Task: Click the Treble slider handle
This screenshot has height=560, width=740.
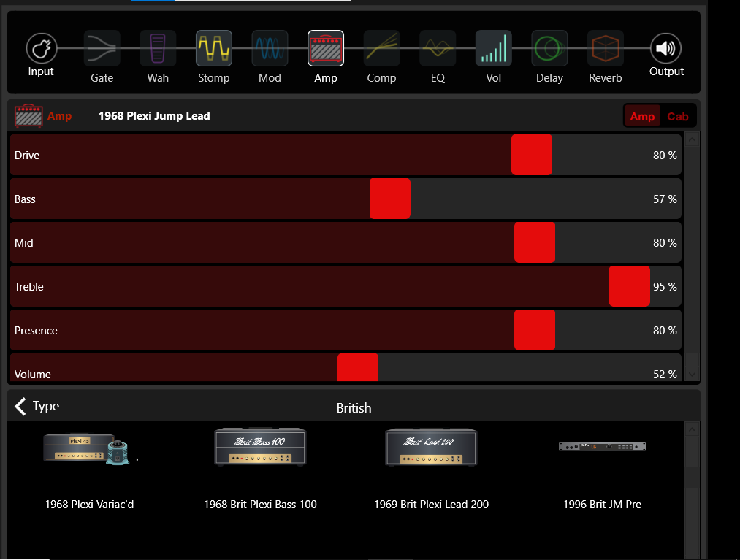Action: [629, 286]
